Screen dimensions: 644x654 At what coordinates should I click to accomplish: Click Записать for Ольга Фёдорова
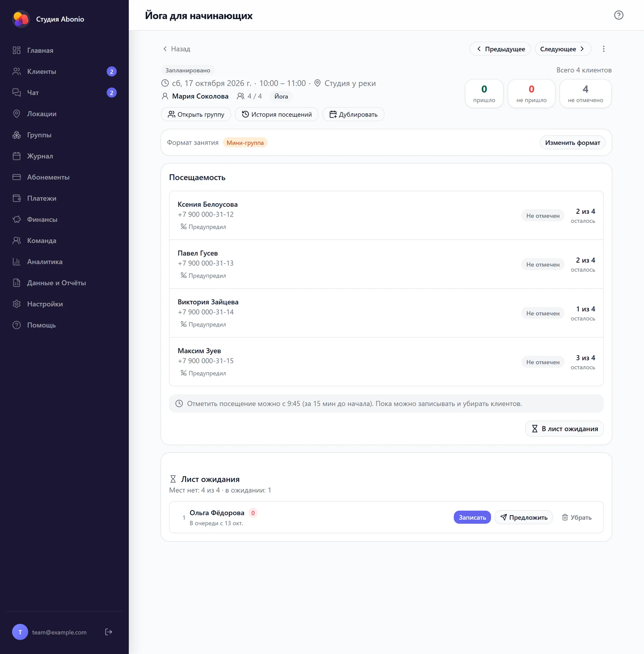(x=472, y=517)
